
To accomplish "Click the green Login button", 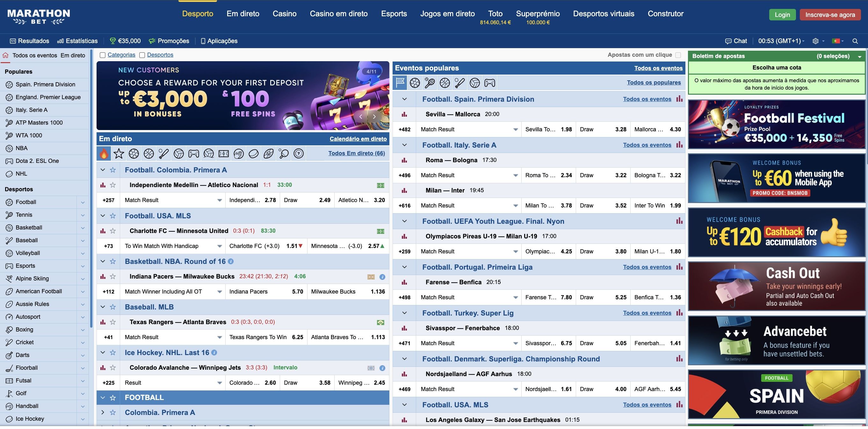I will point(782,15).
